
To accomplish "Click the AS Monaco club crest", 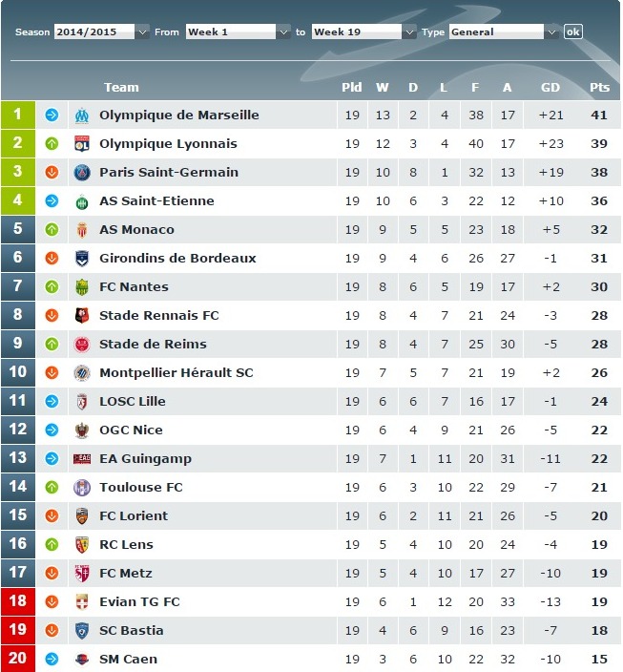I will [x=81, y=230].
